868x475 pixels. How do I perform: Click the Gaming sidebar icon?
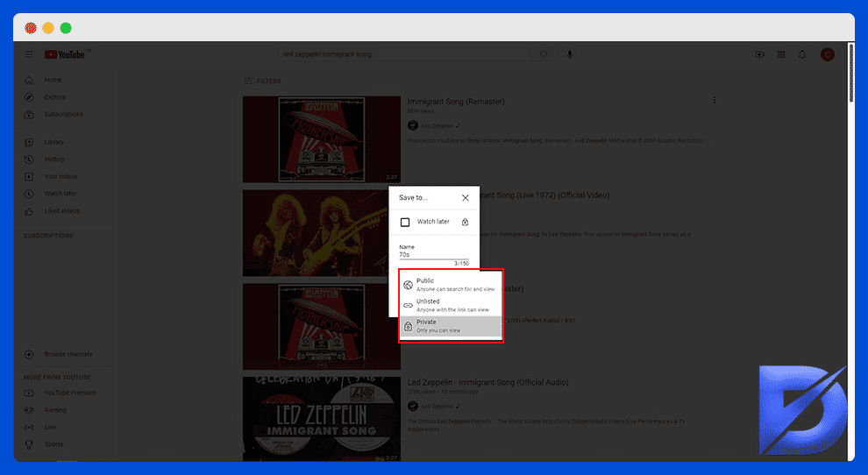[29, 410]
